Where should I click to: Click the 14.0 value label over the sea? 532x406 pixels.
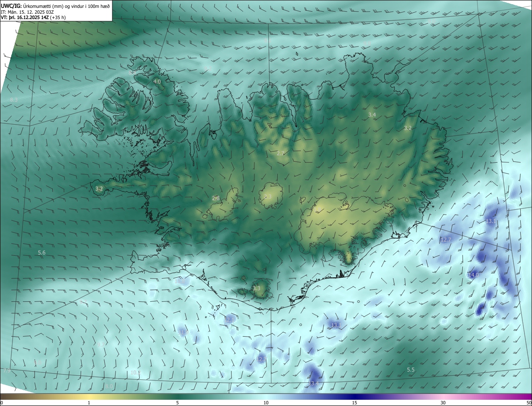point(473,275)
